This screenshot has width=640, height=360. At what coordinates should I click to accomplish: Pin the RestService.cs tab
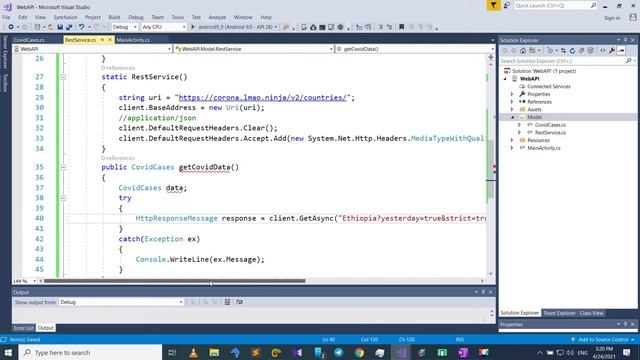102,40
